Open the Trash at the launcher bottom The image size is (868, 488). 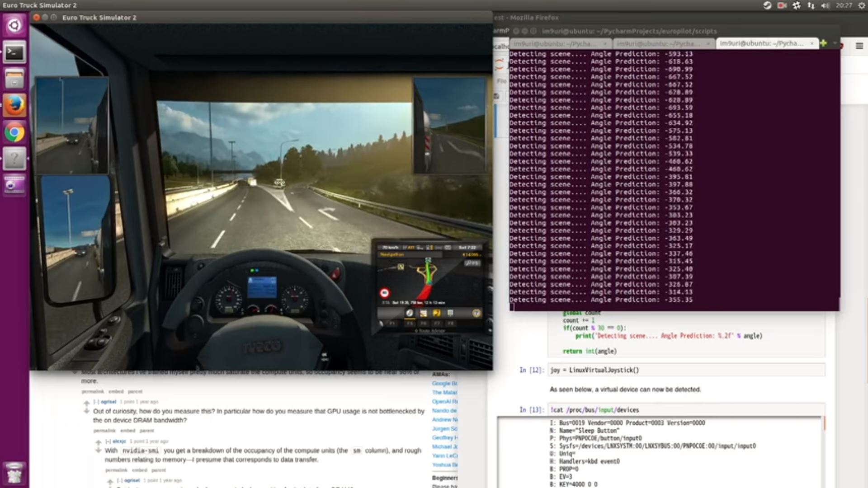[14, 473]
